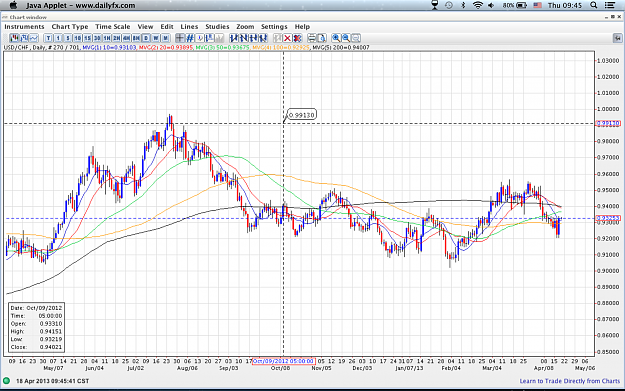Viewport: 625px width, 391px height.
Task: Open the Apple menu
Action: [13, 5]
